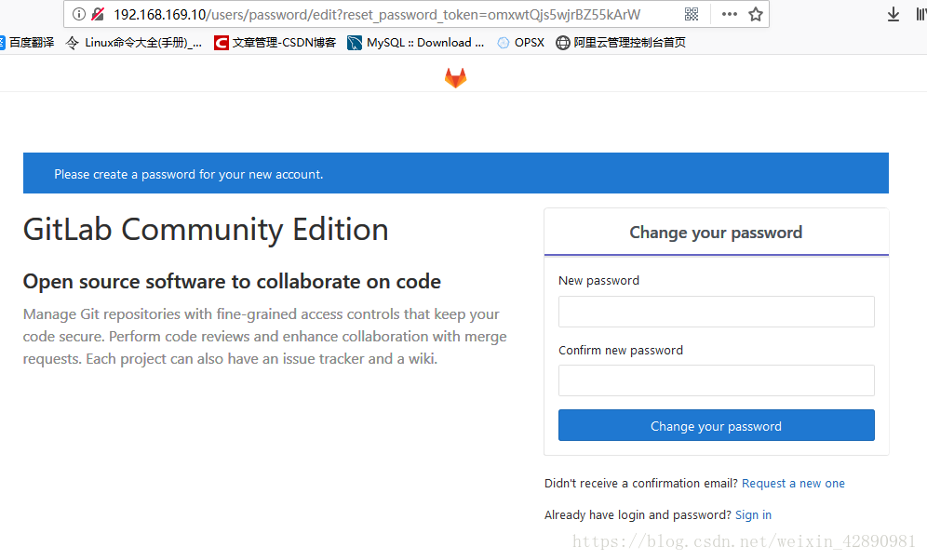Focus the Confirm new password field

click(x=716, y=380)
